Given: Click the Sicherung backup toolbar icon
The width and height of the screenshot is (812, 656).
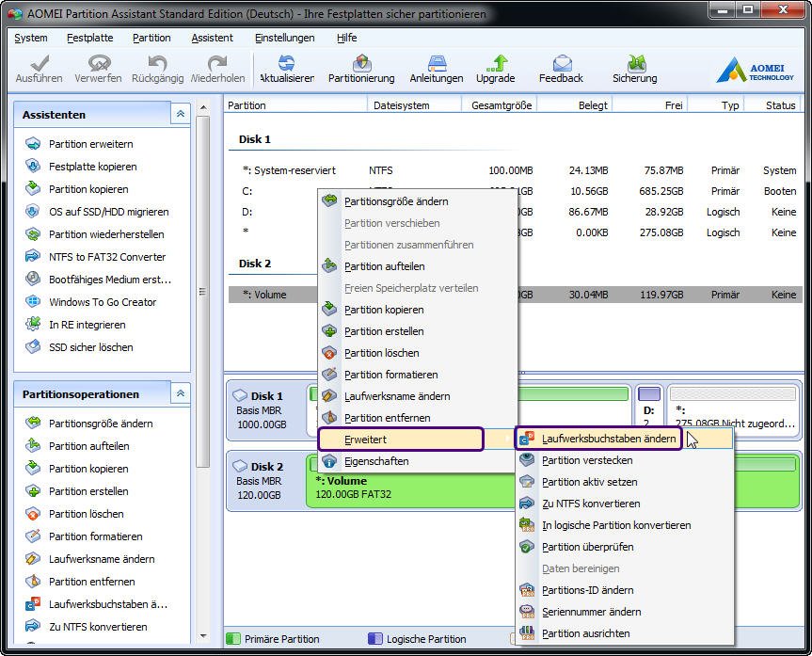Looking at the screenshot, I should [x=636, y=64].
